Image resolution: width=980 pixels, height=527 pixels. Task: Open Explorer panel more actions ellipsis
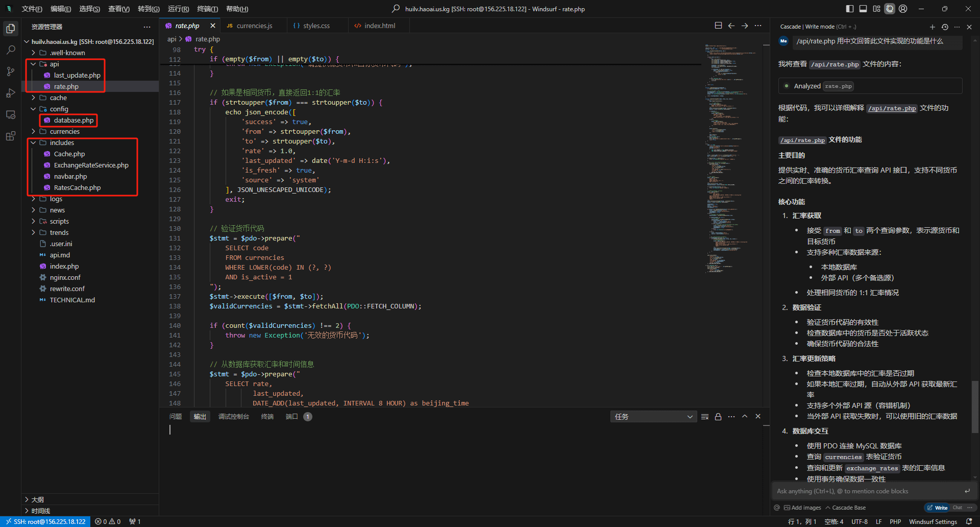coord(147,27)
